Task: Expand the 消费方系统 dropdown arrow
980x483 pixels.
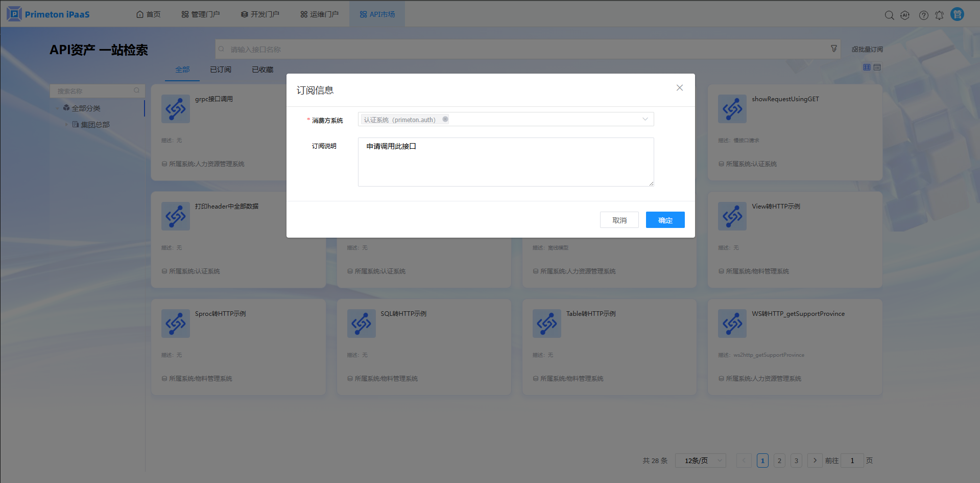Action: [x=645, y=119]
